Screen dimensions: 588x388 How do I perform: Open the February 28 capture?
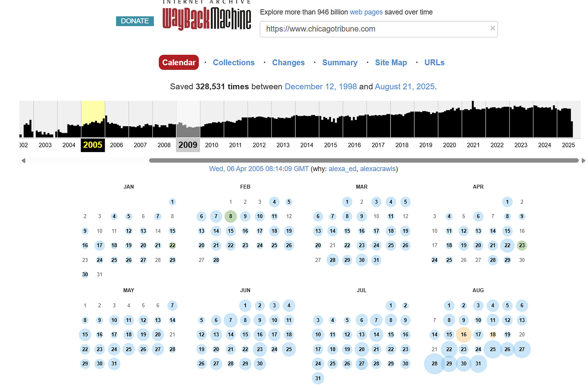point(216,260)
